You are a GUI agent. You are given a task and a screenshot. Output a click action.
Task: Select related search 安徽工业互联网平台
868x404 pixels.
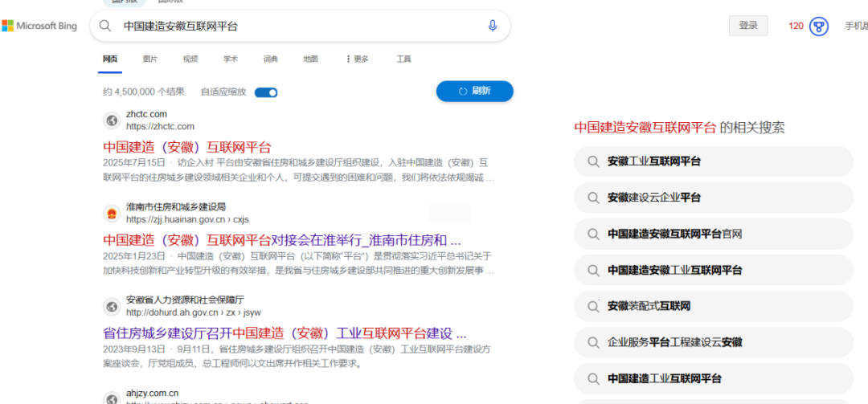click(x=714, y=161)
